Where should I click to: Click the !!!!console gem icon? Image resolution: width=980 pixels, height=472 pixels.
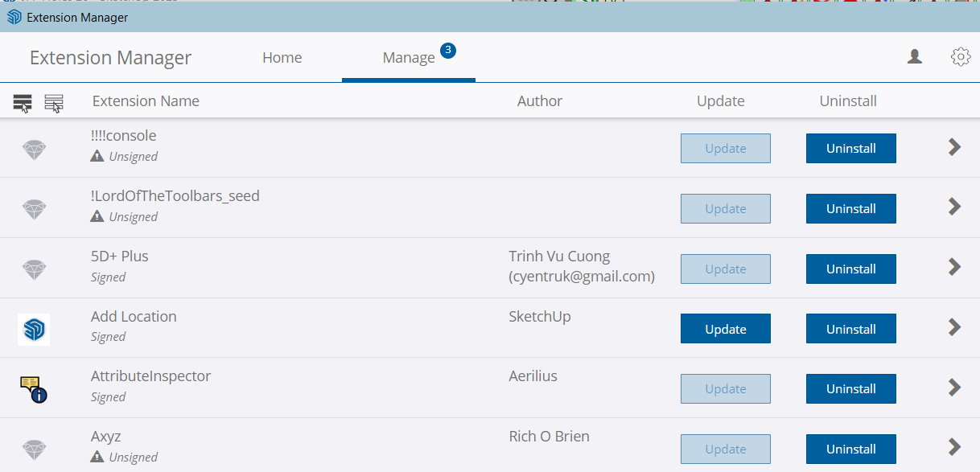[x=34, y=149]
